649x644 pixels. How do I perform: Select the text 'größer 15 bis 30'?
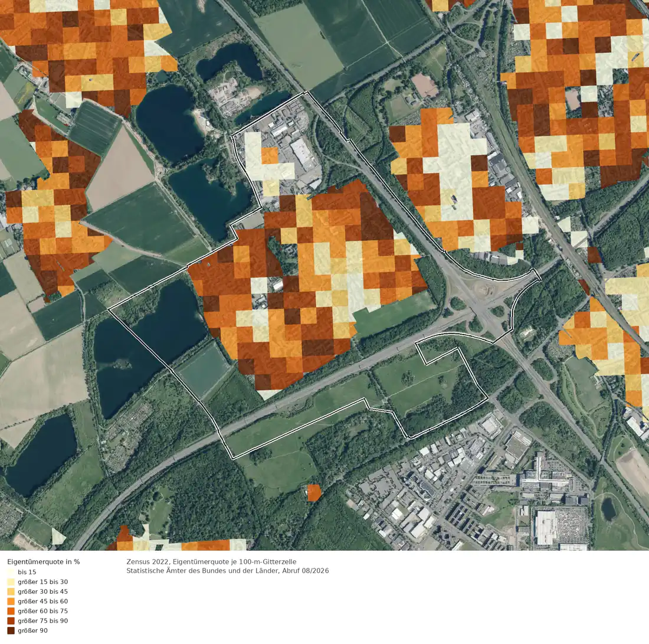coord(42,582)
